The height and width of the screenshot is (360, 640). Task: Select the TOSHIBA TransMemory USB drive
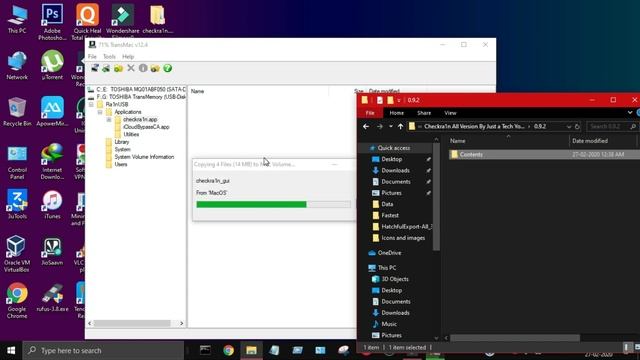tap(141, 97)
